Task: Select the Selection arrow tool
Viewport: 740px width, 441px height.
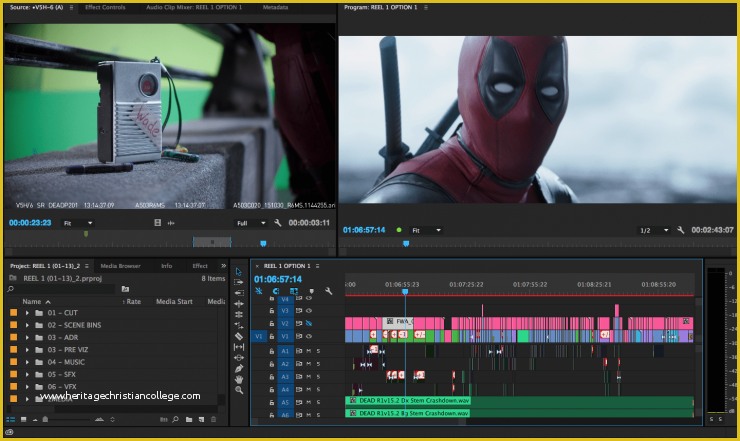Action: [x=239, y=271]
